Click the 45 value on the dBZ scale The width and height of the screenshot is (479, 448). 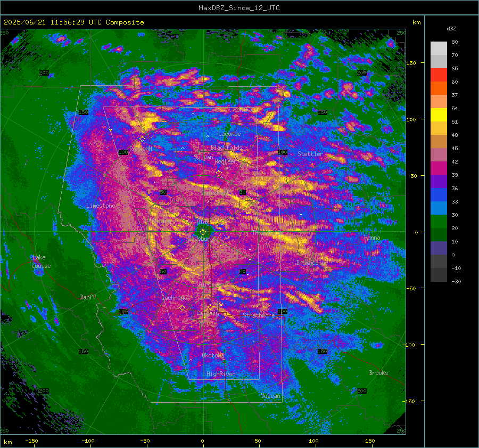point(455,148)
